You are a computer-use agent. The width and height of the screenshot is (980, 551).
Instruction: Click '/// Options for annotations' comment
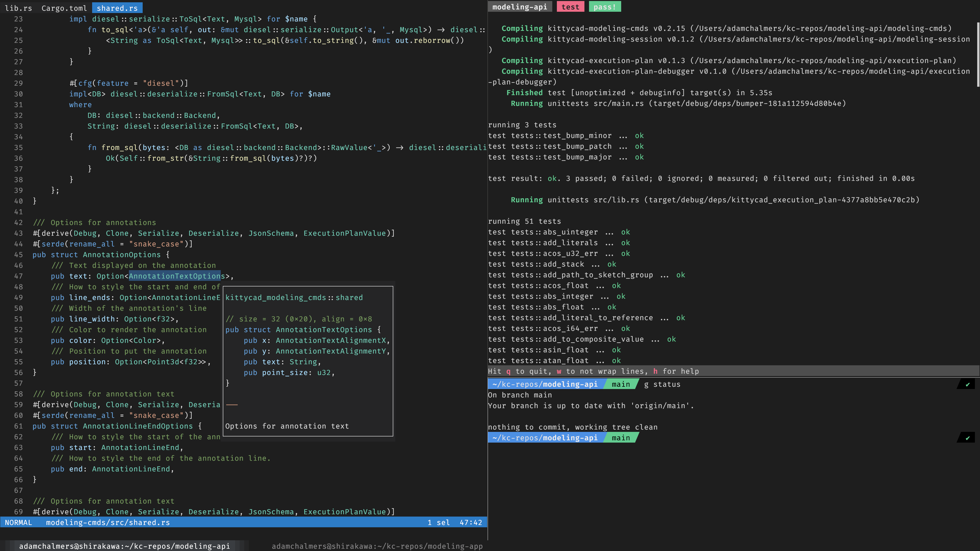pos(94,223)
